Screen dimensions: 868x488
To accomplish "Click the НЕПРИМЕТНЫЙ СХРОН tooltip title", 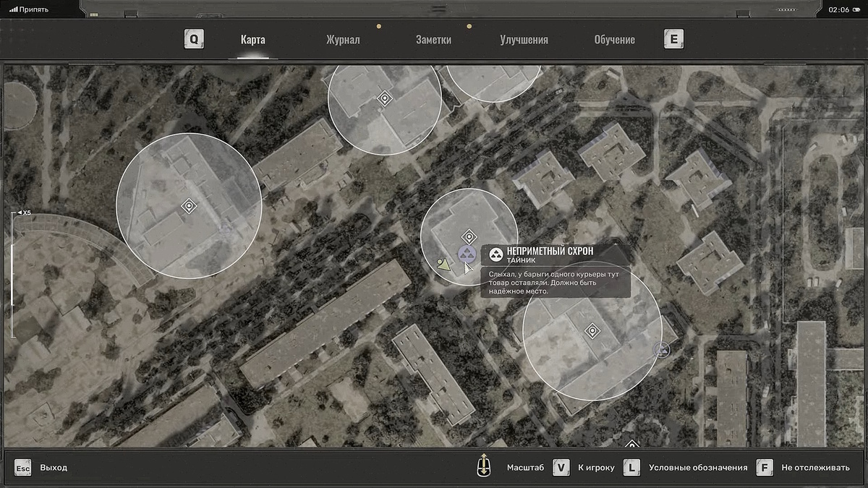I will click(550, 251).
